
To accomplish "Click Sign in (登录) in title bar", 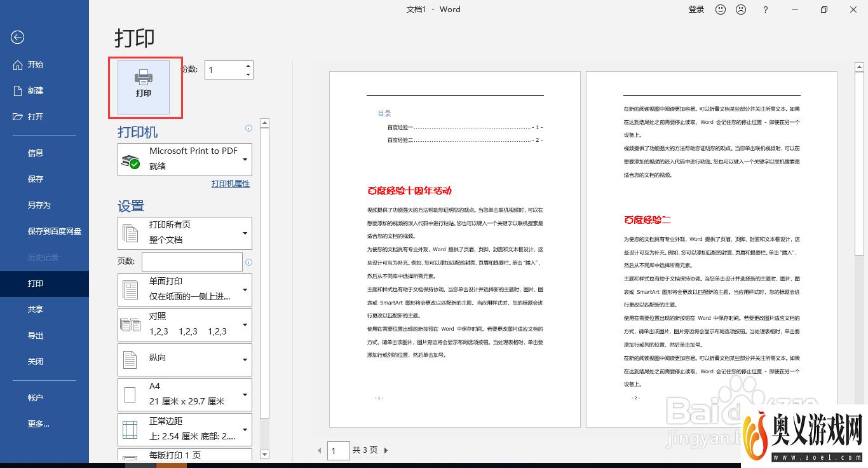I will coord(696,10).
